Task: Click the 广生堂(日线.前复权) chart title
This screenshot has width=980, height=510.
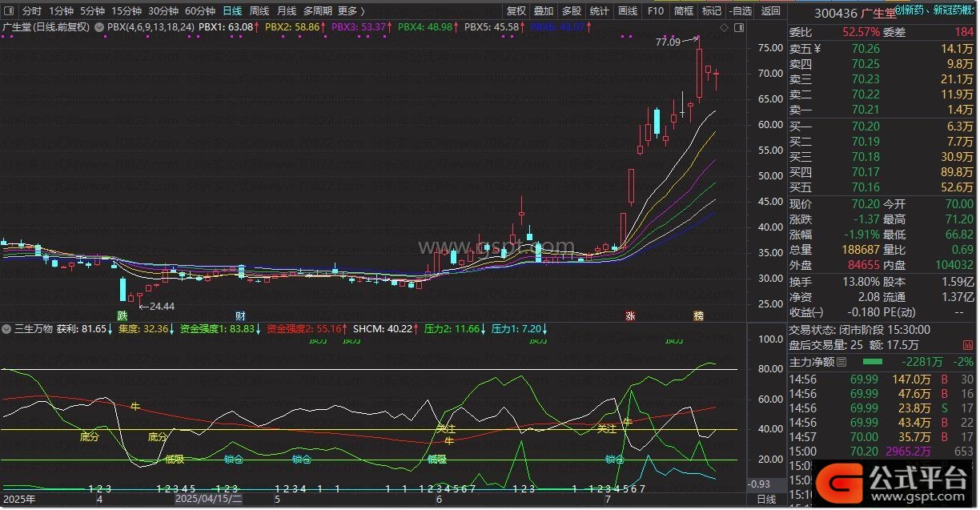Action: (46, 27)
